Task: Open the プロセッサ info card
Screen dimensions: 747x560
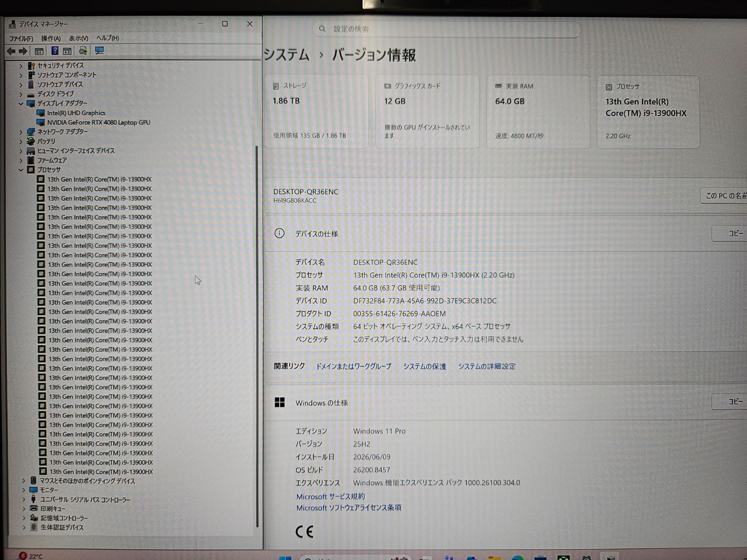Action: coord(648,112)
